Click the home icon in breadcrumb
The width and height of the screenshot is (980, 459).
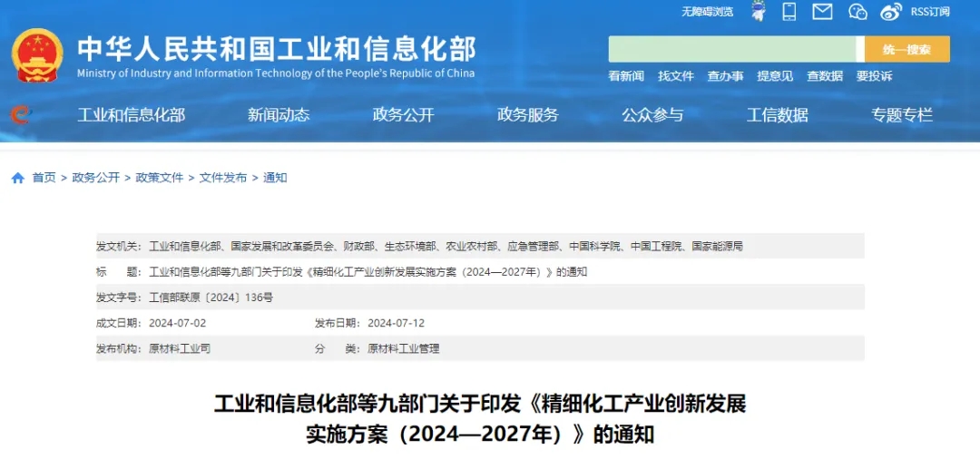pyautogui.click(x=18, y=178)
